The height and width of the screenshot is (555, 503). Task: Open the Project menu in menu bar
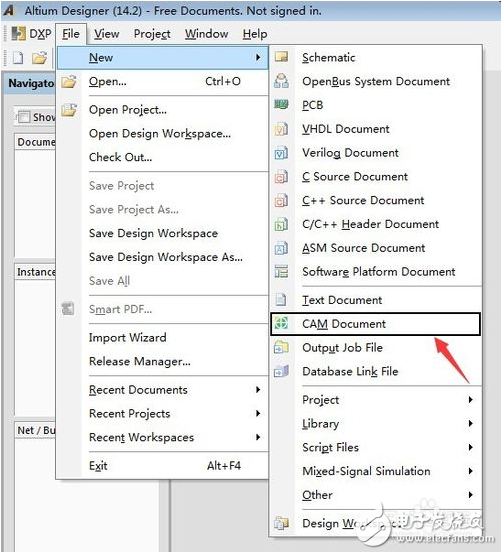coord(152,34)
